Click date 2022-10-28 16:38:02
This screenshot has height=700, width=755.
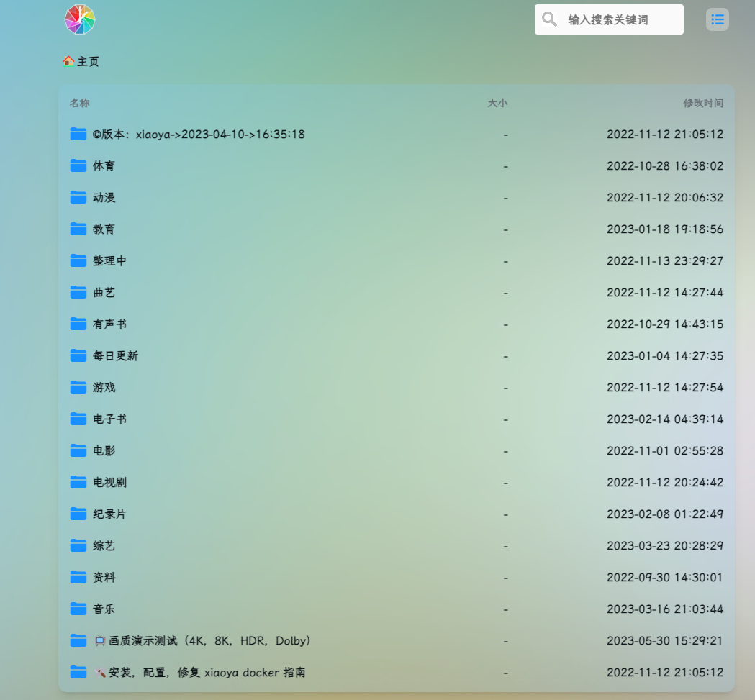point(665,166)
